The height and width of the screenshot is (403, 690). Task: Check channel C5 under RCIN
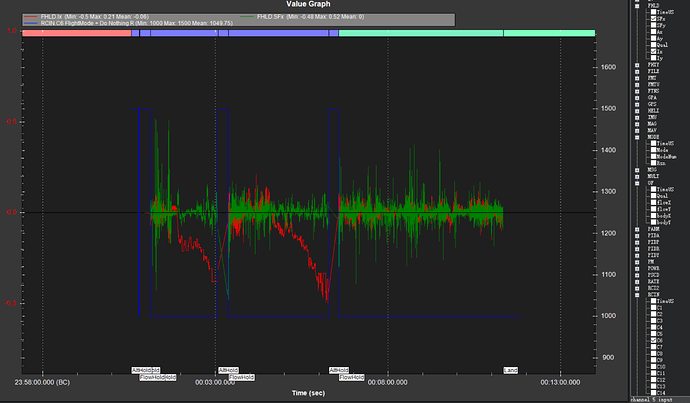pos(653,334)
